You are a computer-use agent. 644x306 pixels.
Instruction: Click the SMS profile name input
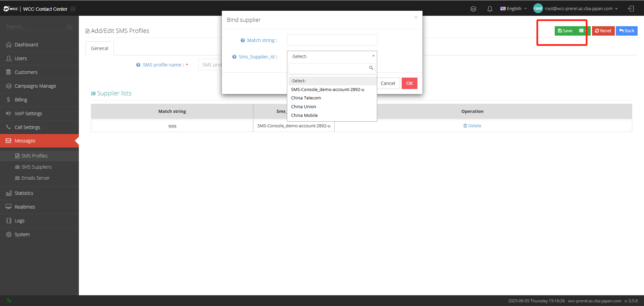pyautogui.click(x=210, y=65)
